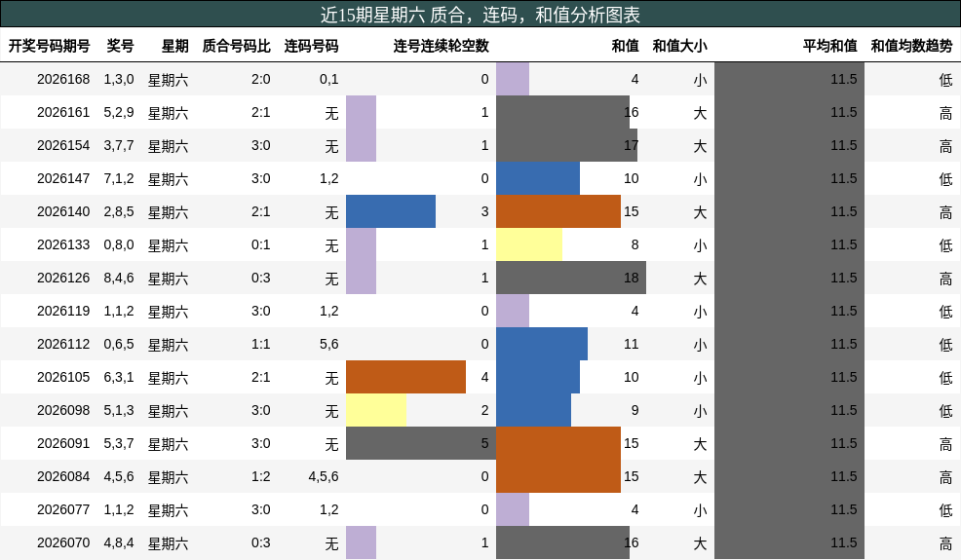961x560 pixels.
Task: Click the yellow 和值 bar in row 2026133
Action: 529,244
